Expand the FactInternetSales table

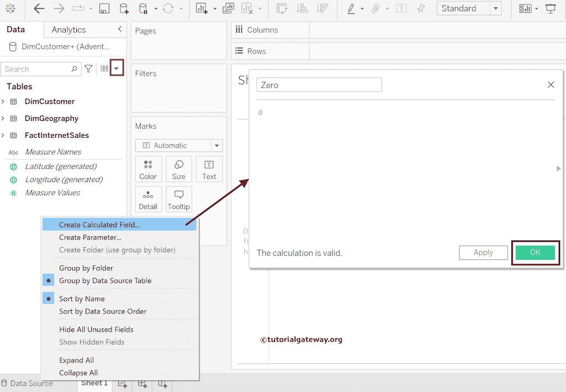3,135
